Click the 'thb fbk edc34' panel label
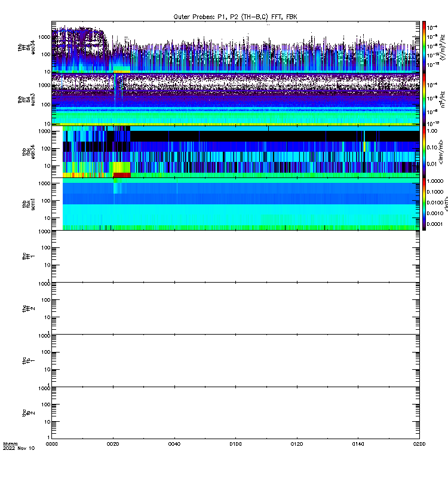 click(x=29, y=152)
